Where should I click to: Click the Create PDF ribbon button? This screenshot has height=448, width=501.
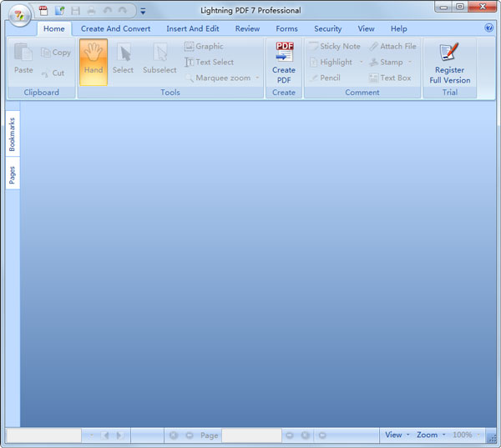click(x=284, y=63)
